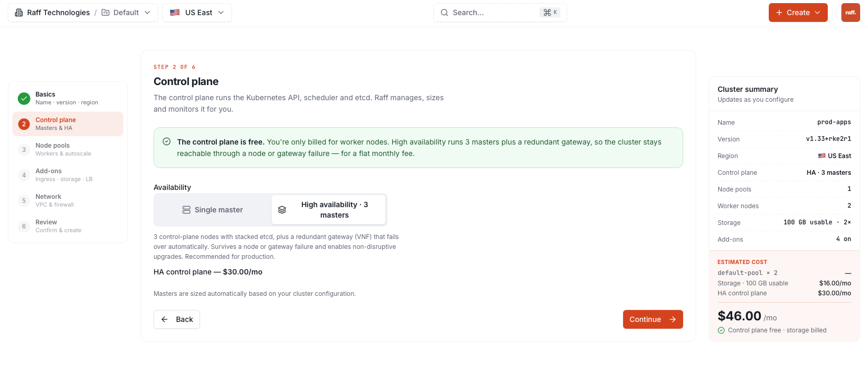Open the Default project dropdown
The height and width of the screenshot is (383, 868).
tap(126, 13)
